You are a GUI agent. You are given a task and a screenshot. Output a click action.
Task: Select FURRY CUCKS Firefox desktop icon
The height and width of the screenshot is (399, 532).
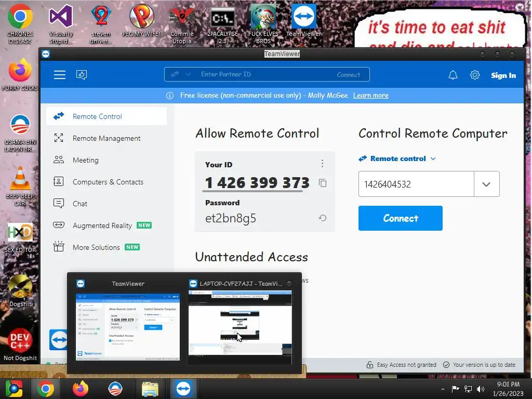click(x=20, y=75)
